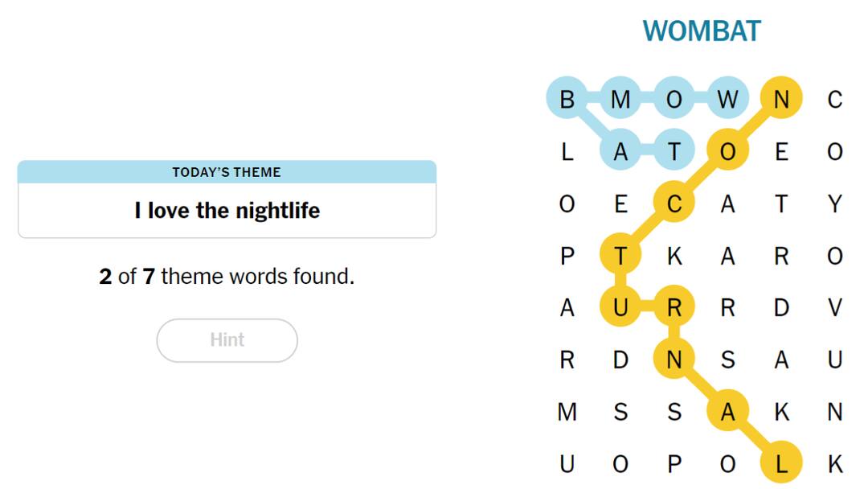Tap the blue-highlighted letter W
This screenshot has width=868, height=489.
point(727,99)
